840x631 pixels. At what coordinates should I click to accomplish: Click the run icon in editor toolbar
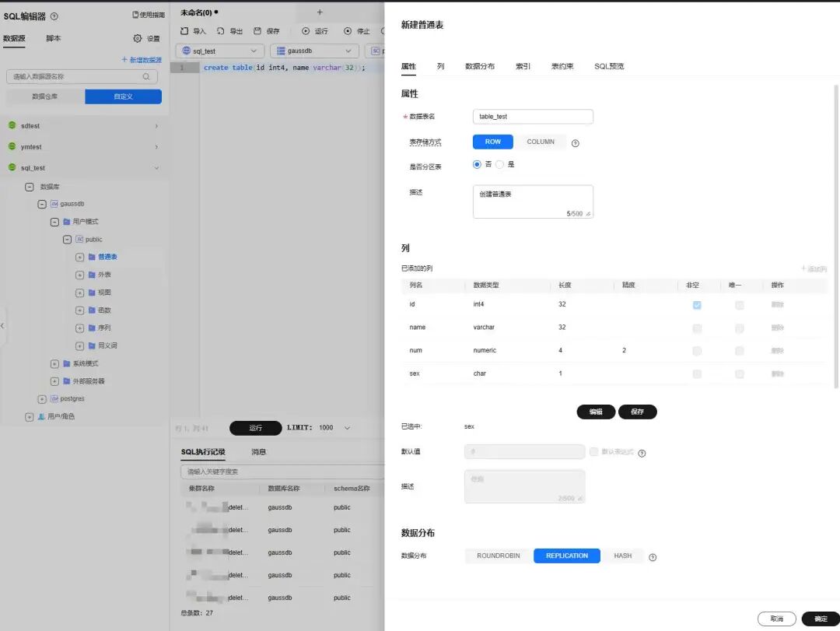pyautogui.click(x=306, y=31)
